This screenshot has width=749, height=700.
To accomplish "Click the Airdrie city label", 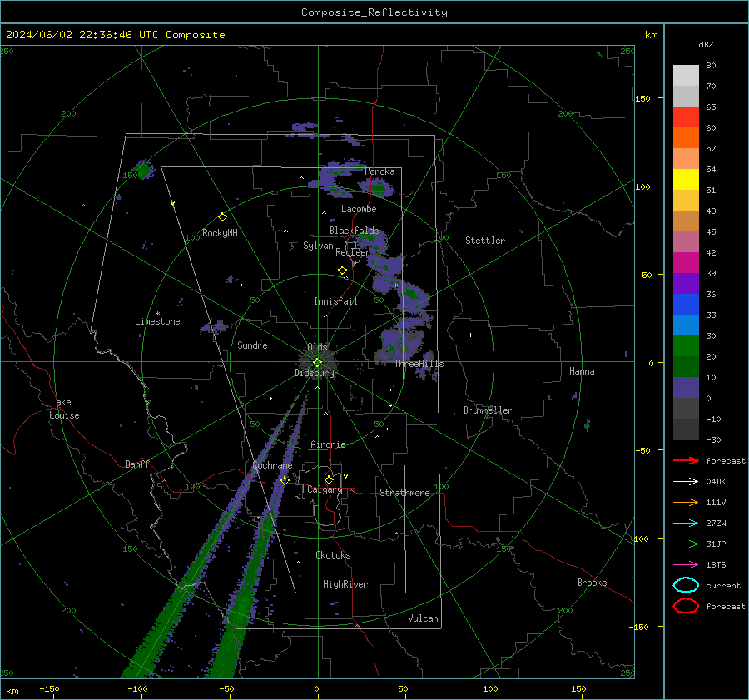I will pos(328,444).
